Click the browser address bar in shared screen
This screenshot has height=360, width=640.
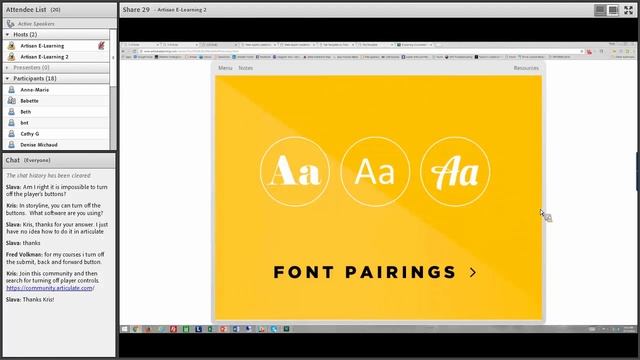click(x=361, y=51)
